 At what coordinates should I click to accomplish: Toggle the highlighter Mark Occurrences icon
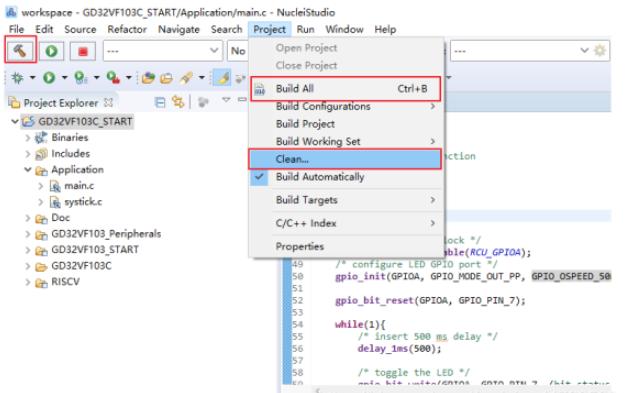(x=222, y=78)
